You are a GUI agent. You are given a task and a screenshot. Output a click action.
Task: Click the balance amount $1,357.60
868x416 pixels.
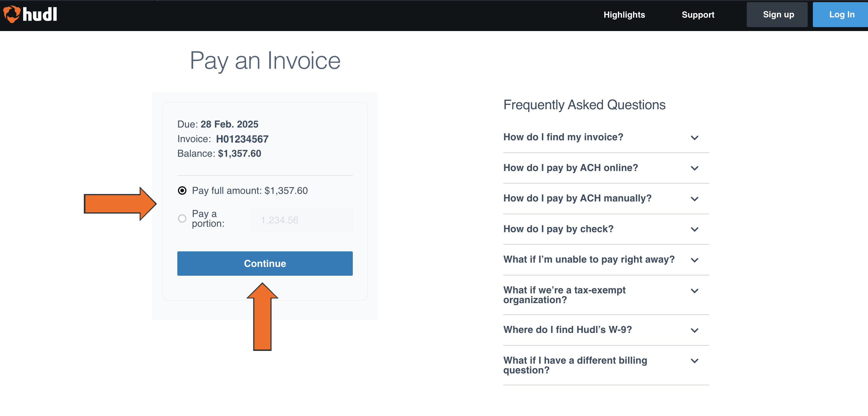239,153
